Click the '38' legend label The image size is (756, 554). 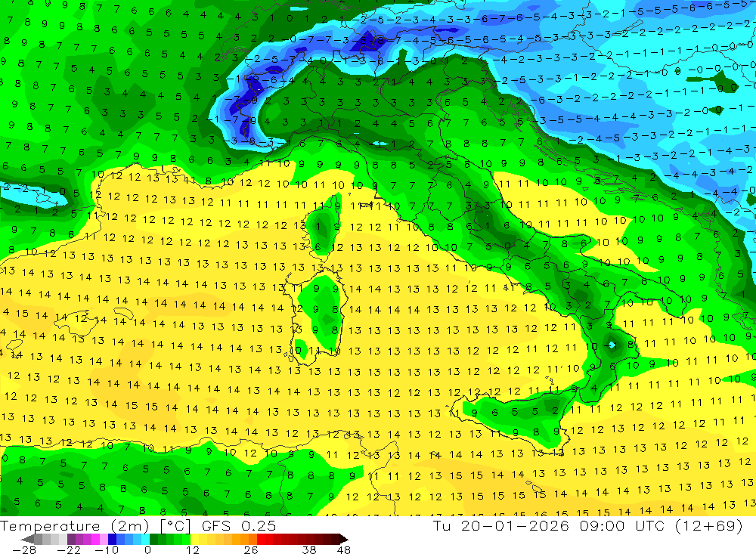[309, 549]
